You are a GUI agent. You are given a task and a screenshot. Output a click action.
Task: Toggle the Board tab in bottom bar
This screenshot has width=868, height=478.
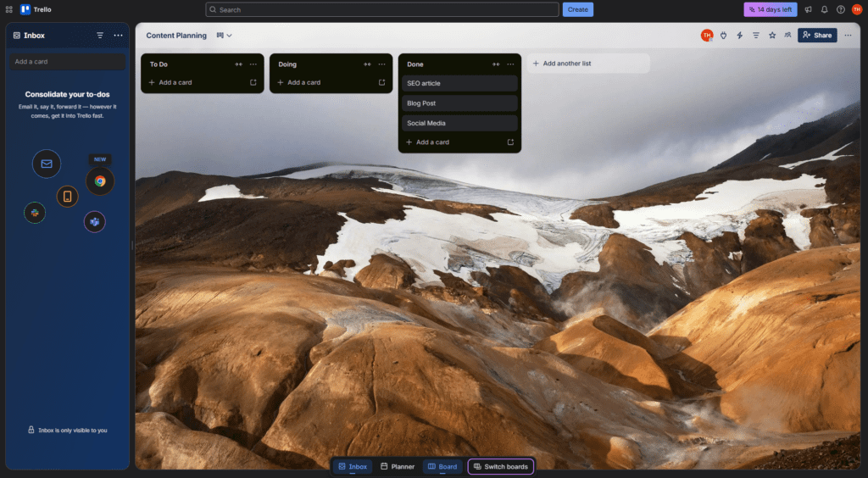(442, 466)
